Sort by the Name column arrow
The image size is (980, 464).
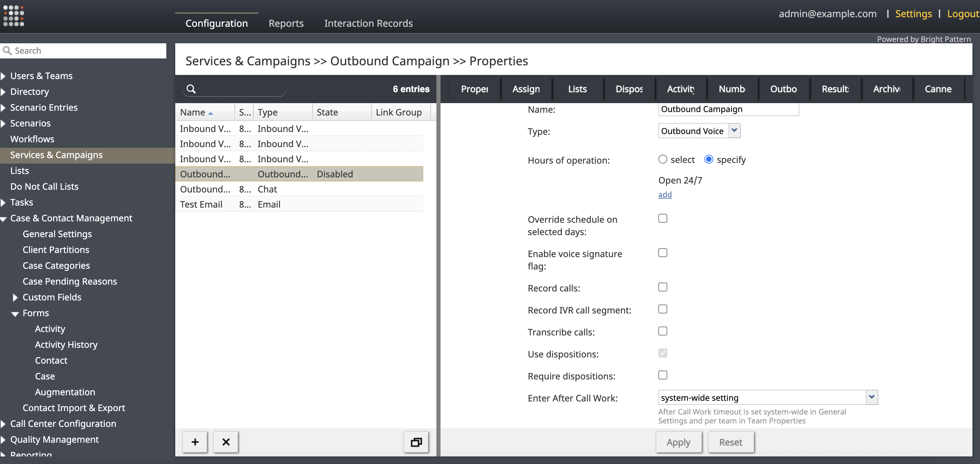(211, 113)
